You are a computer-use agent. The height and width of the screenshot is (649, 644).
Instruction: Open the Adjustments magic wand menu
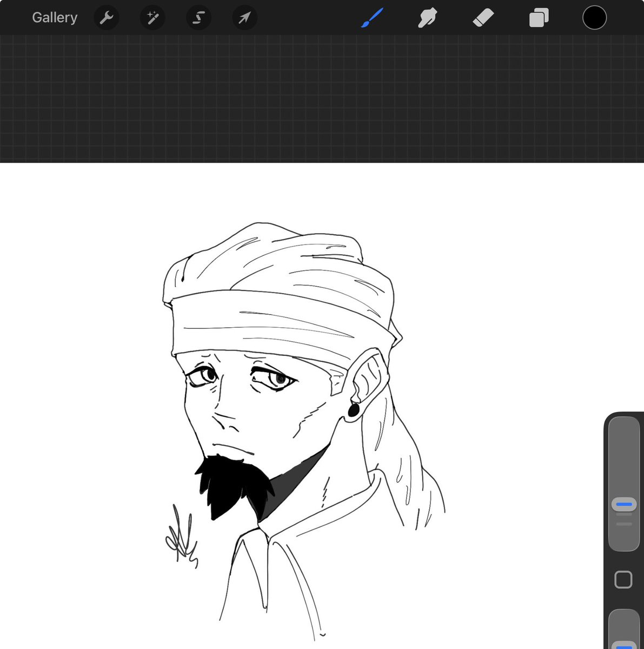coord(152,18)
